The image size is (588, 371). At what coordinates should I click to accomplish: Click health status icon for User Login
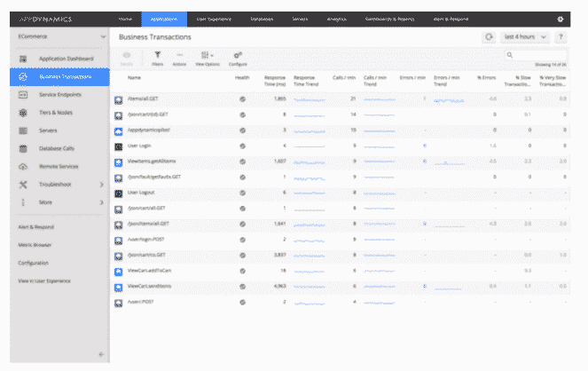click(x=243, y=146)
